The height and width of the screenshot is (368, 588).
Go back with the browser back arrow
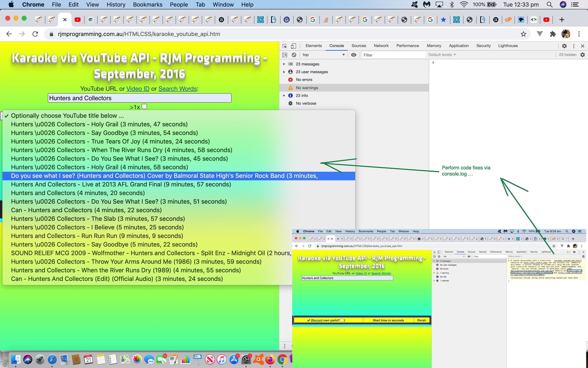(x=9, y=34)
